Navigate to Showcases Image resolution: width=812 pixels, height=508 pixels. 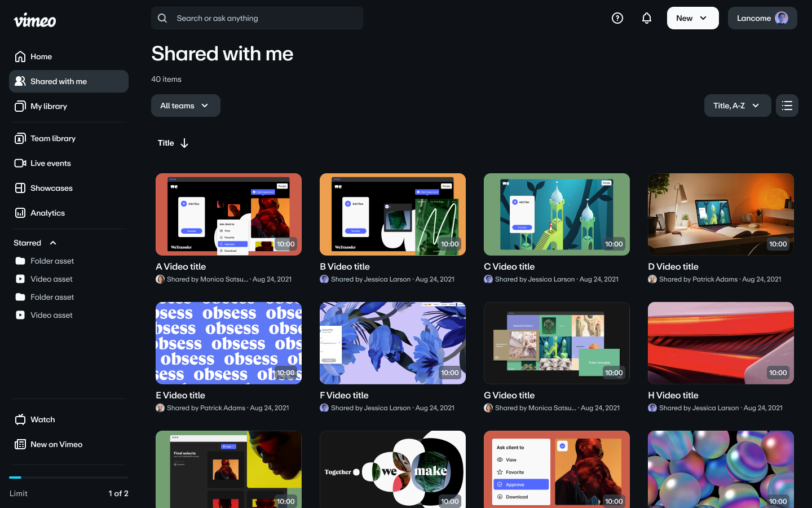tap(51, 188)
